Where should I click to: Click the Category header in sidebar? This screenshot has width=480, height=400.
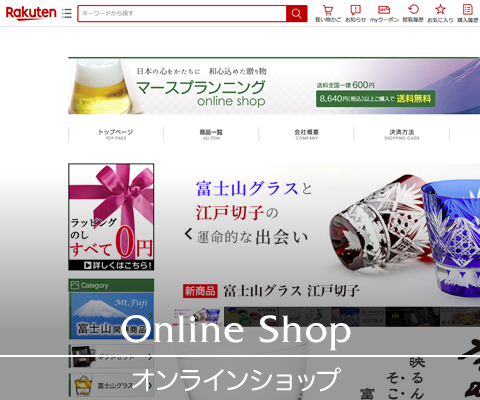tap(111, 286)
